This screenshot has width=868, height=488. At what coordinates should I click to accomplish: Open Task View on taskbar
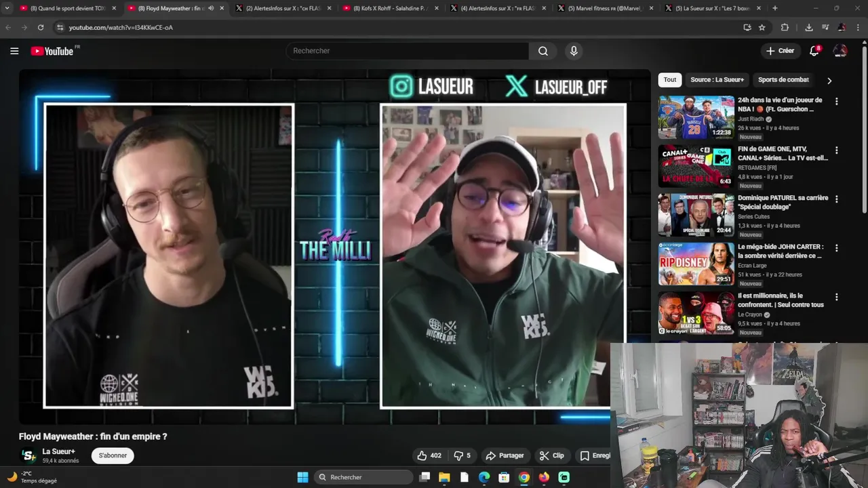425,477
